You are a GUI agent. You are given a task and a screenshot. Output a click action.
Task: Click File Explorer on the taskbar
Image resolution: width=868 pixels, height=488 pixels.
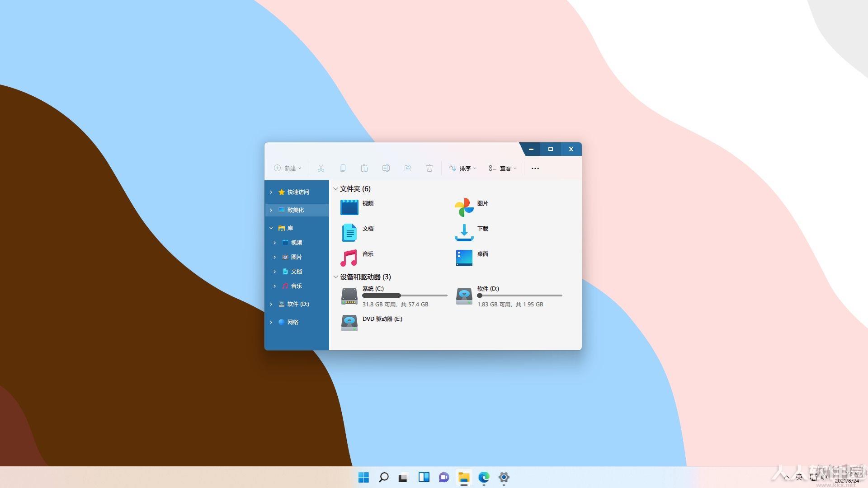(x=464, y=477)
